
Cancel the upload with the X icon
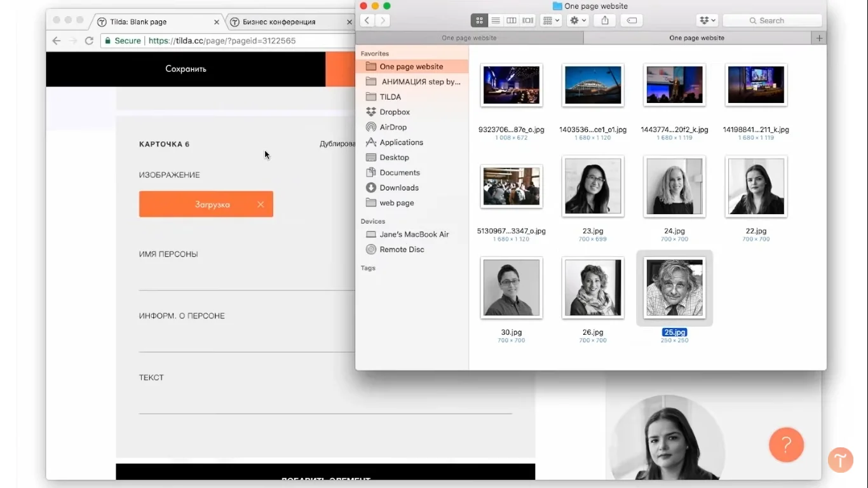click(261, 205)
